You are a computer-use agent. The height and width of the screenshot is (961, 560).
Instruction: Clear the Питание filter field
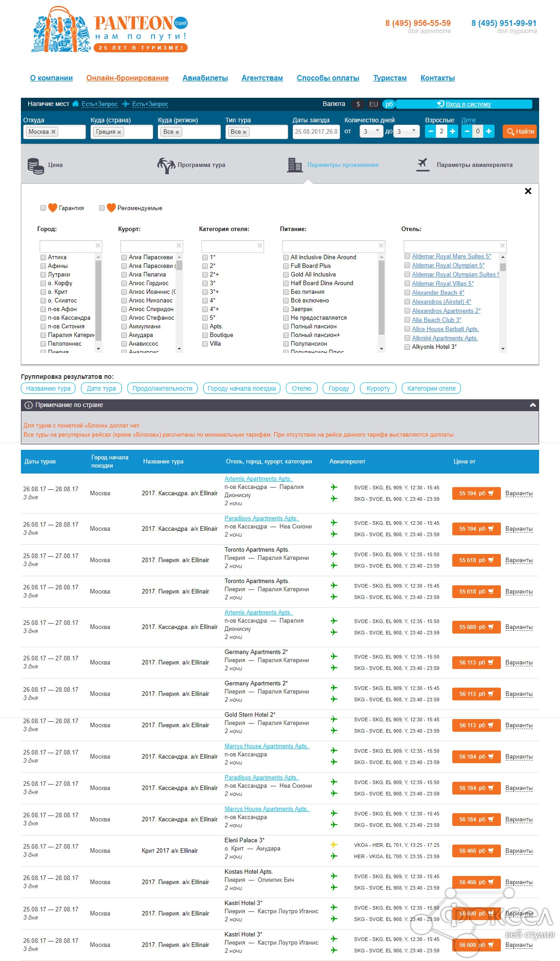coord(381,246)
